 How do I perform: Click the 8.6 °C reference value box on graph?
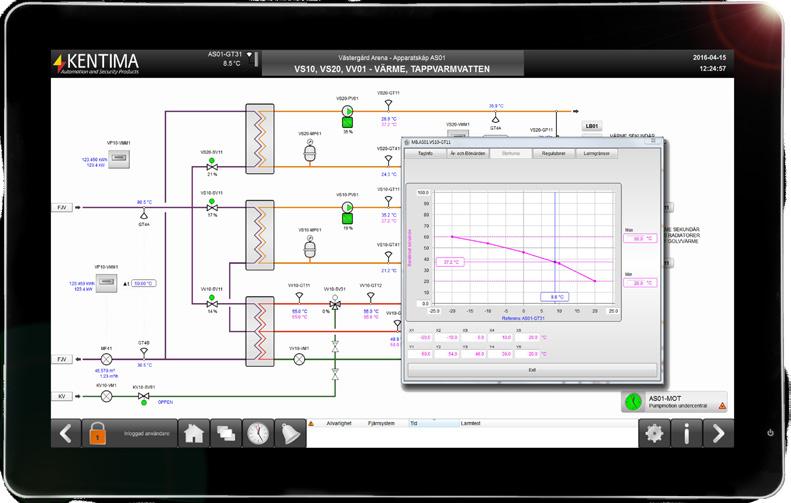(554, 297)
